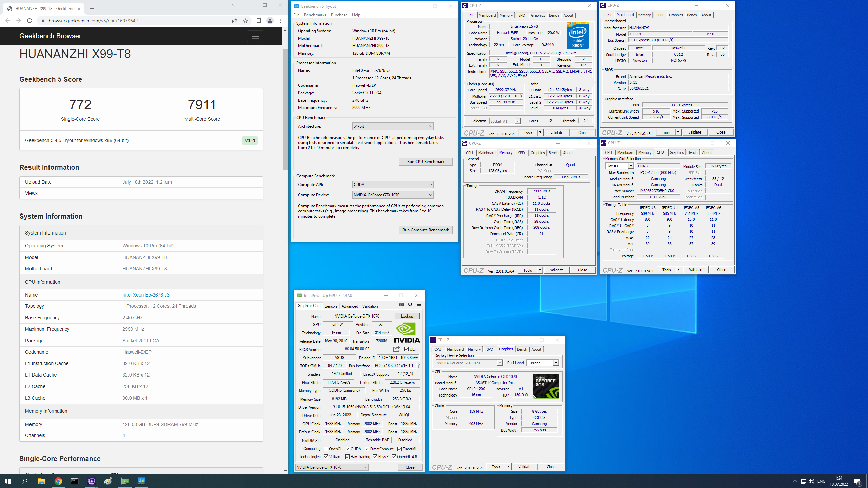Open the Slot #1 dropdown in CPU-Z SPD
Viewport: 868px width, 488px height.
(619, 166)
